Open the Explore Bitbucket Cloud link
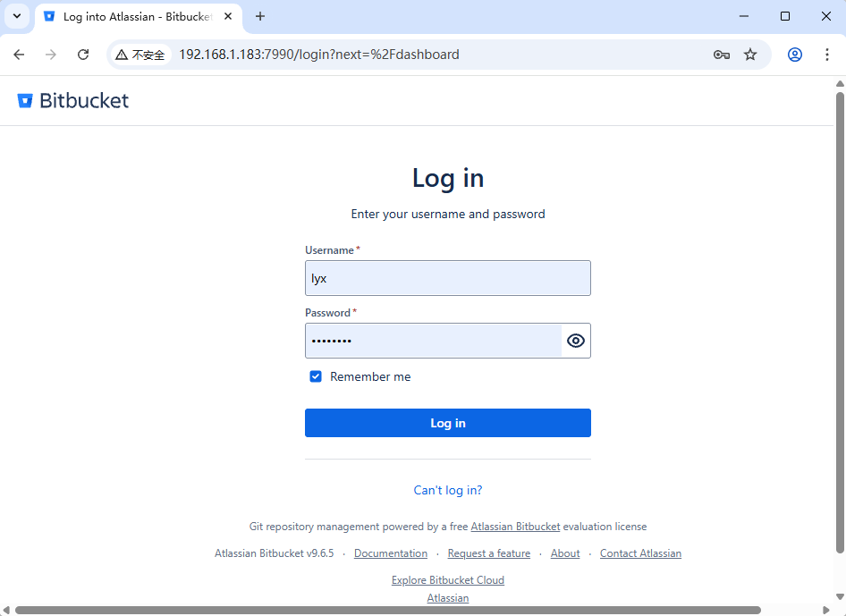This screenshot has width=846, height=616. click(x=448, y=580)
